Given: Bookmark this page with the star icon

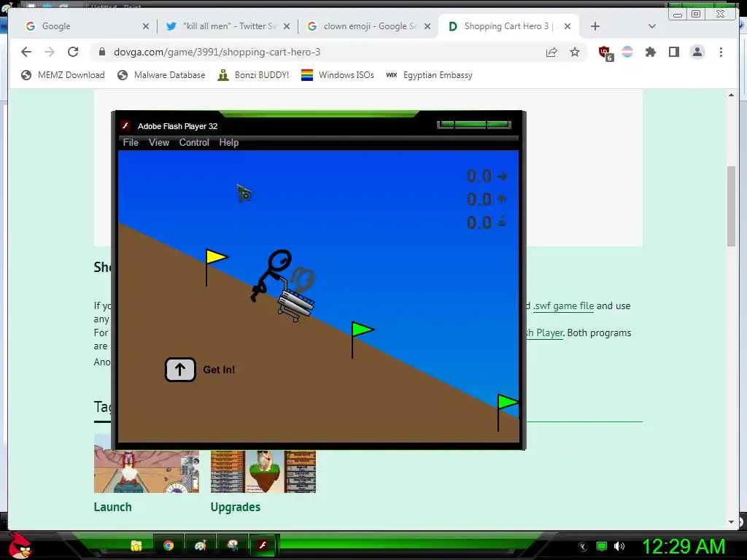Looking at the screenshot, I should point(575,52).
